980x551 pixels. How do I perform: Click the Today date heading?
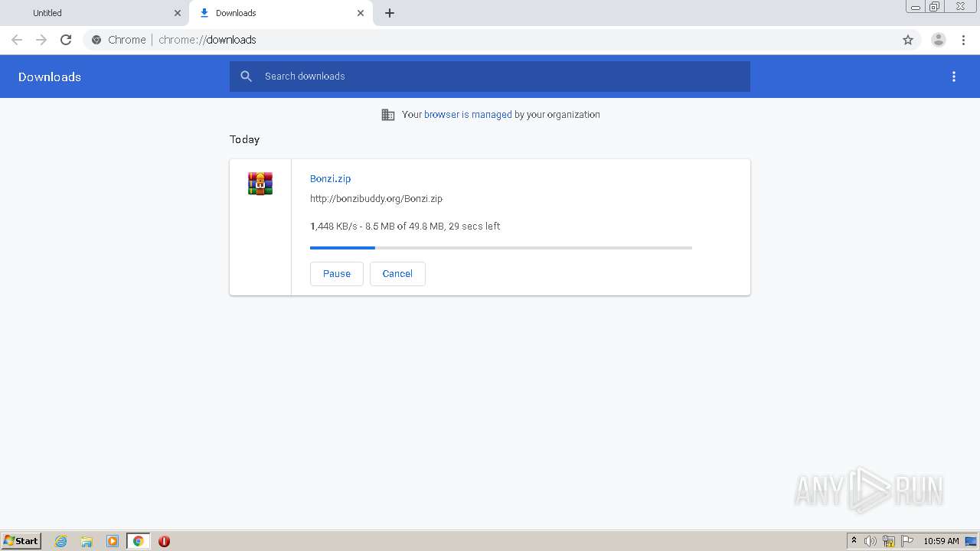[244, 139]
